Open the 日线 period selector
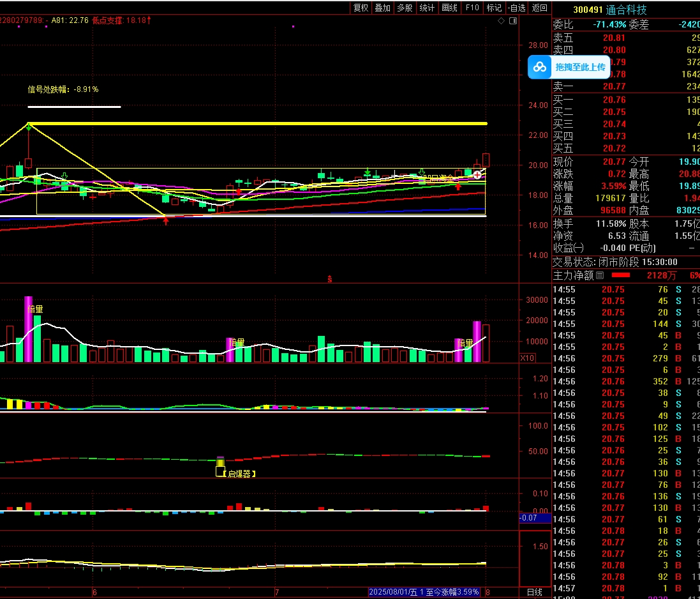Viewport: 700px width, 599px height. 534,593
